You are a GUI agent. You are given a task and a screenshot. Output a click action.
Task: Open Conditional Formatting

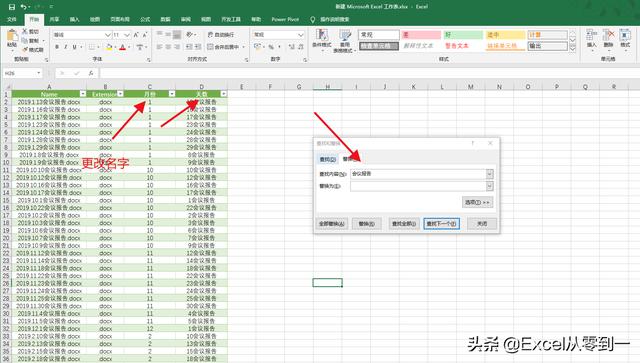coord(322,40)
